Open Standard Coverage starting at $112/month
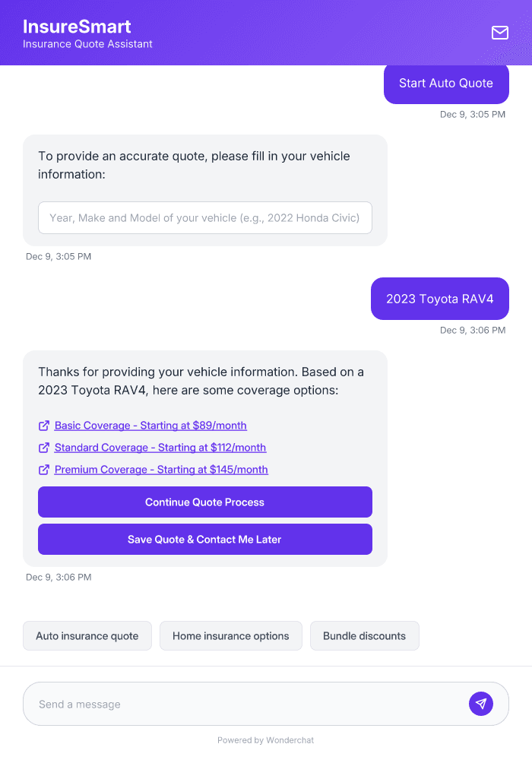 pyautogui.click(x=160, y=448)
